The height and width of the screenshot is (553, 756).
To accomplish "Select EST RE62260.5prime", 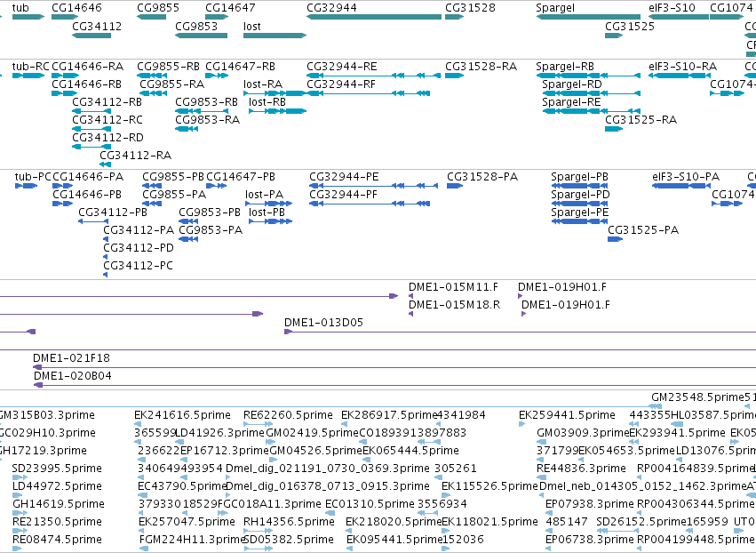I will 289,415.
